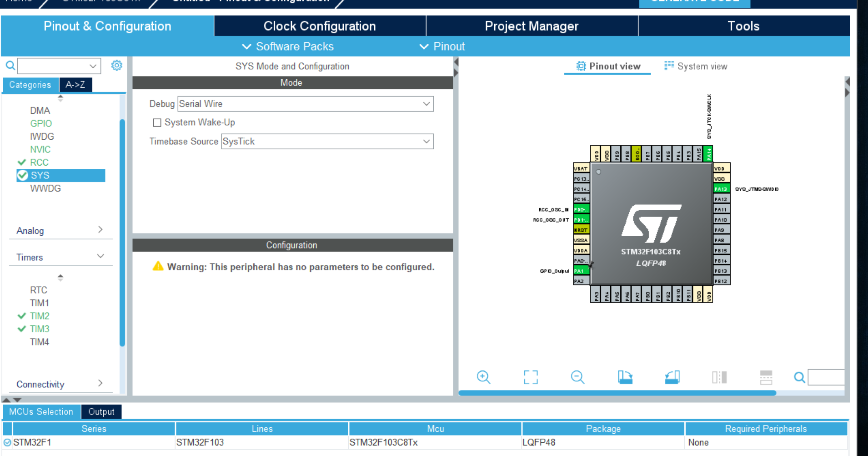Click the PA12 pin on the chip
868x456 pixels.
pos(721,199)
